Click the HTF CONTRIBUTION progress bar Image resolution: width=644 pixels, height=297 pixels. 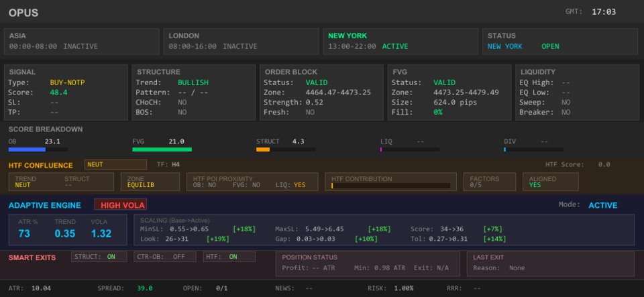[x=390, y=186]
